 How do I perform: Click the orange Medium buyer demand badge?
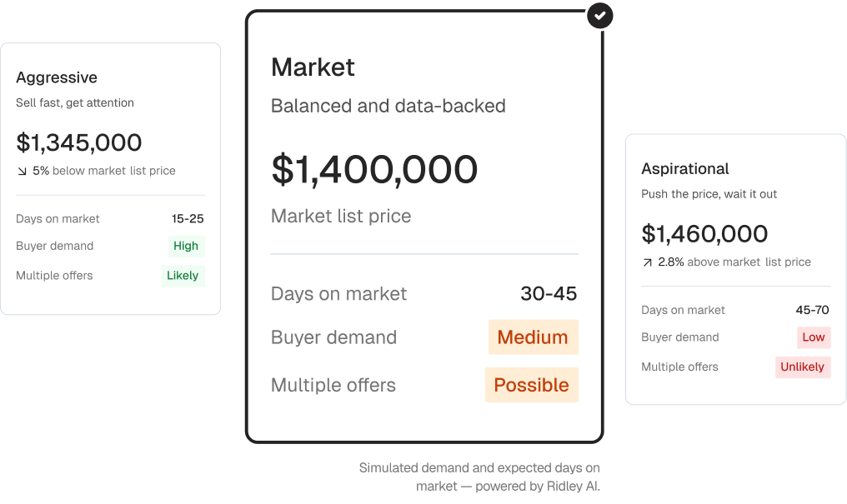pos(533,337)
